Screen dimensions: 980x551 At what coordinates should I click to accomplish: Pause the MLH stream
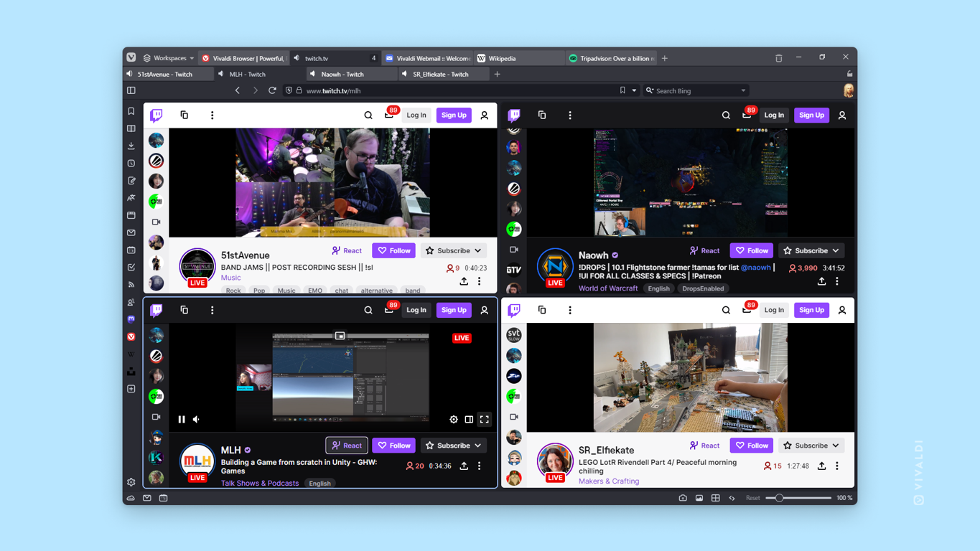pyautogui.click(x=182, y=420)
